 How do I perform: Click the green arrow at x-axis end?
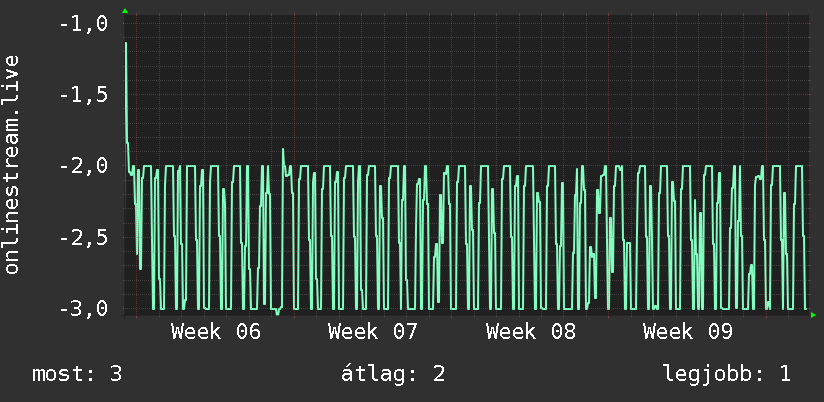813,315
